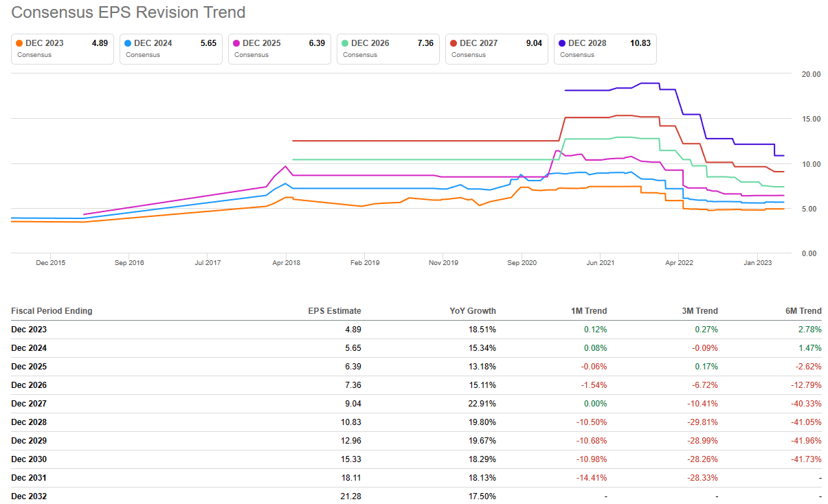This screenshot has height=504, width=828.
Task: Click the 18.51% YoY growth value
Action: pos(482,330)
